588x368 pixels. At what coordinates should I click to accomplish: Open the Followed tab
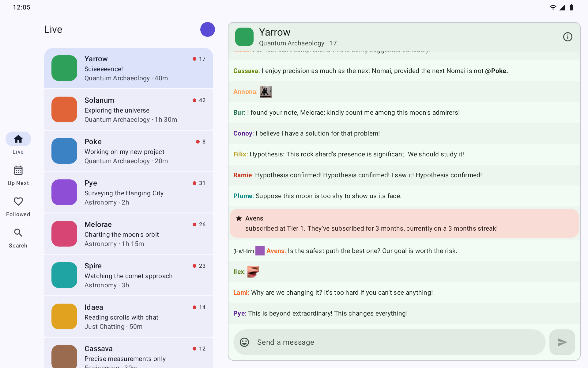(x=18, y=207)
